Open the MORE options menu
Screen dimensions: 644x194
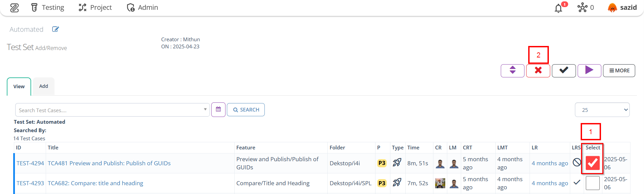coord(619,71)
